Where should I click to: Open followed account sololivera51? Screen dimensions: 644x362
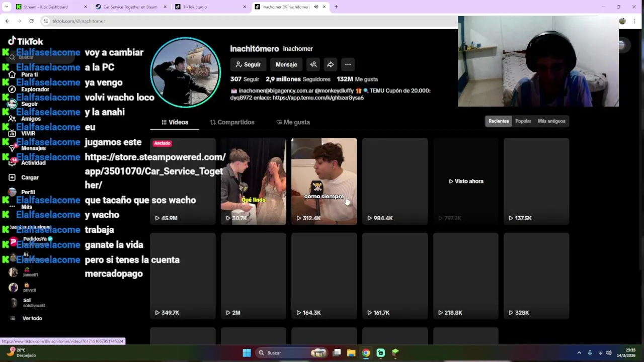coord(28,303)
